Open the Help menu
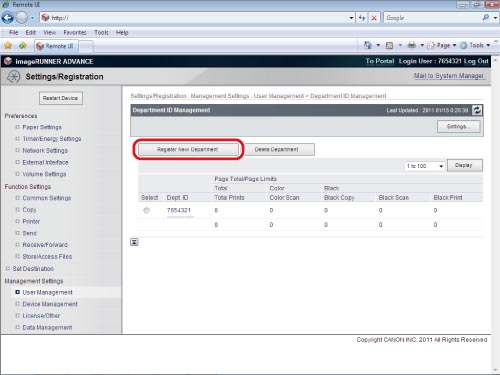The image size is (500, 375). [x=122, y=32]
